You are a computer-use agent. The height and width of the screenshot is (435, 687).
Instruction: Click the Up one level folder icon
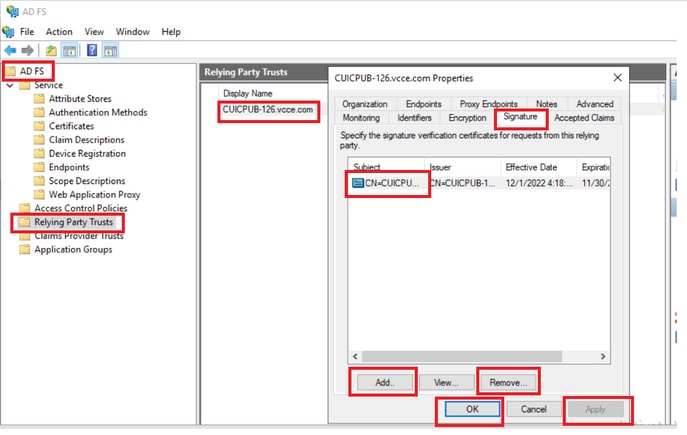(51, 51)
